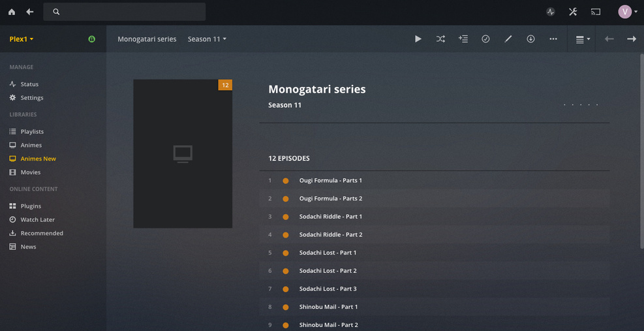Open episode Ougi Formula - Parts 1
644x331 pixels.
click(x=331, y=180)
